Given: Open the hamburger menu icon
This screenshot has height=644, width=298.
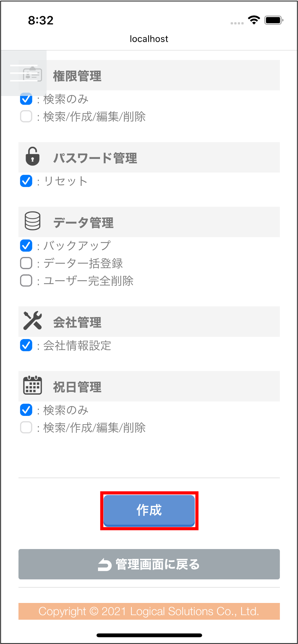Looking at the screenshot, I should tap(24, 73).
